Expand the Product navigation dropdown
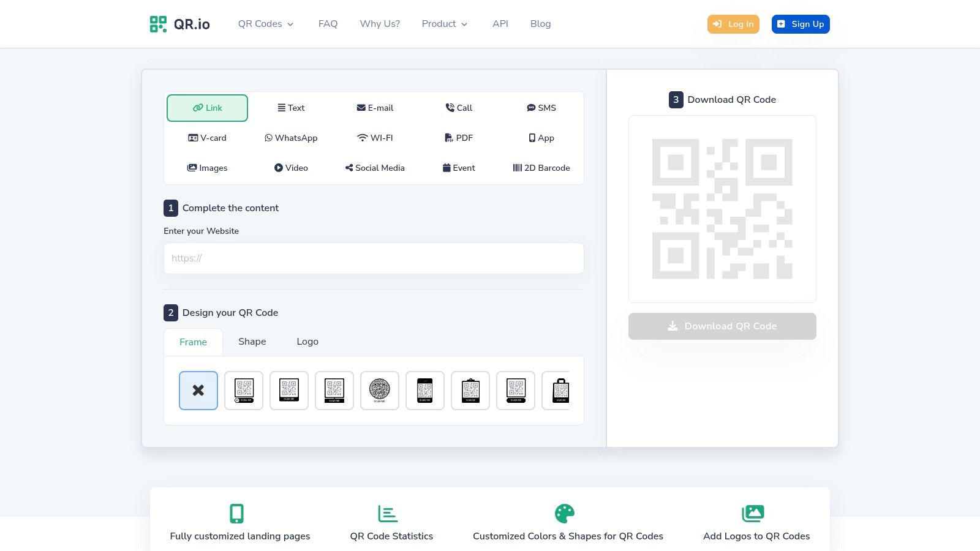 point(445,24)
